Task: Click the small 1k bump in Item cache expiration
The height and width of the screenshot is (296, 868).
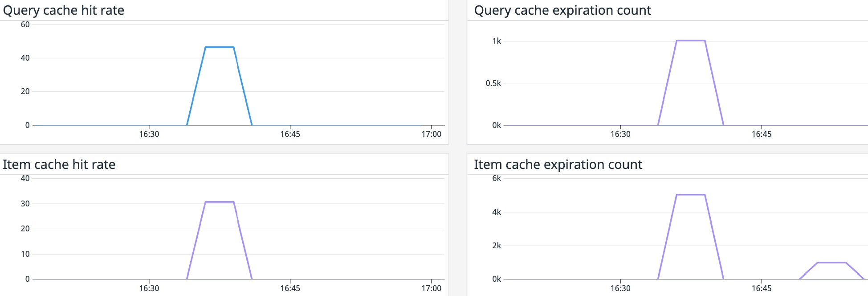Action: tap(831, 263)
